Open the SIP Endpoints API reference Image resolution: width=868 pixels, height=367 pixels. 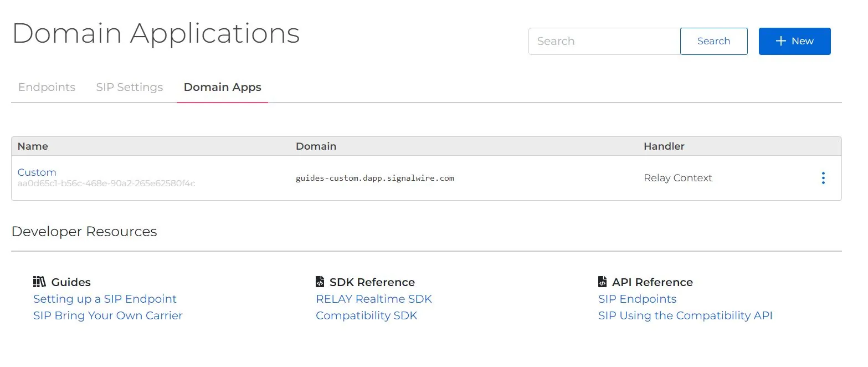pos(637,299)
